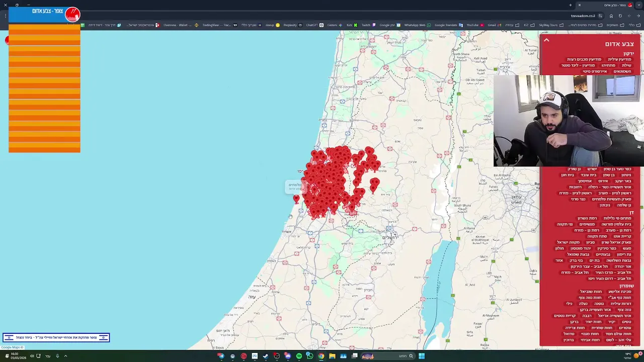The image size is (644, 362).
Task: Open the SkyWay Tours bookmarks folder
Action: click(x=551, y=25)
